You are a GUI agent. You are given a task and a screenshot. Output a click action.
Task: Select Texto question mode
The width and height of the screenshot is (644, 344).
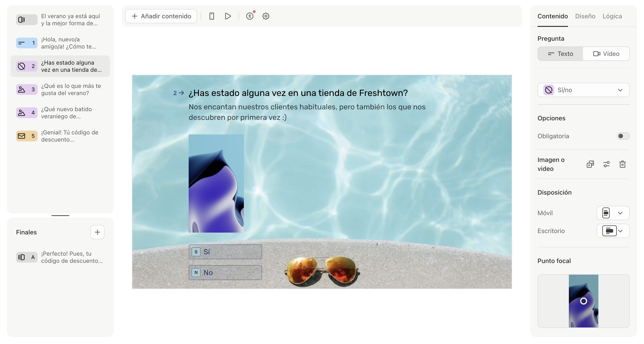click(561, 54)
